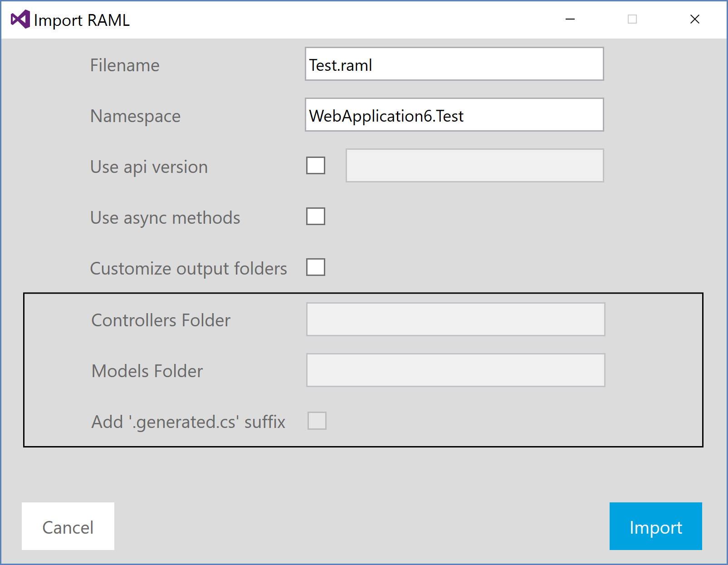
Task: Click the Controllers Folder label
Action: (161, 320)
